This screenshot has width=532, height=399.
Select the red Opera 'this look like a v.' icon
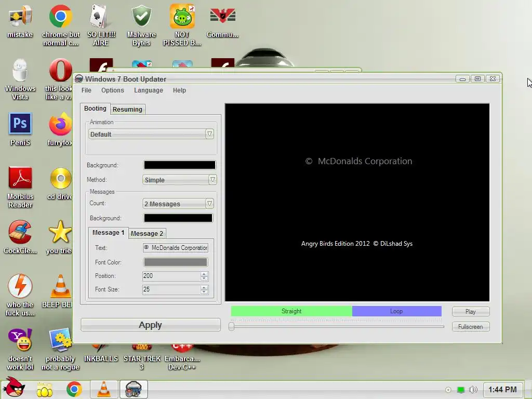coord(60,79)
